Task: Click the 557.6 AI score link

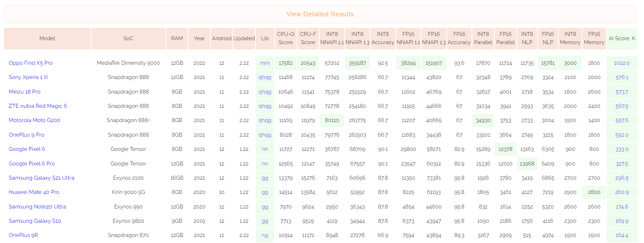Action: [x=622, y=120]
